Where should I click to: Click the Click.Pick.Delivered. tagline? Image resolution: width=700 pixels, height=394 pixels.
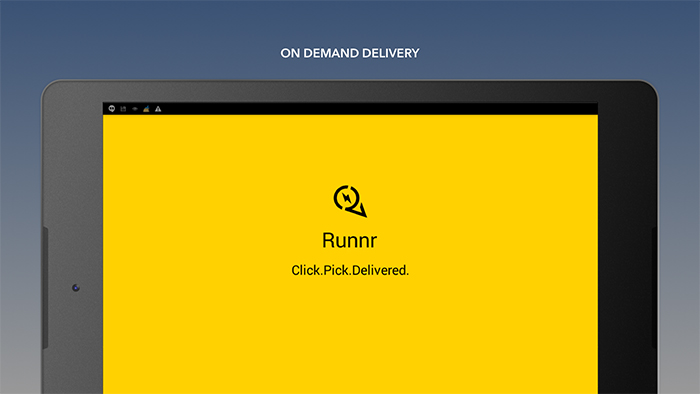click(350, 270)
